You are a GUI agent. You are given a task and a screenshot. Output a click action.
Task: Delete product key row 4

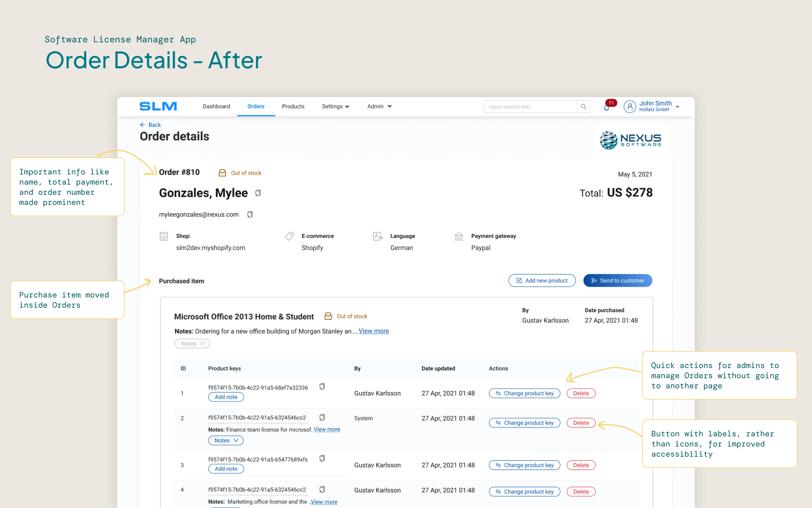tap(581, 492)
